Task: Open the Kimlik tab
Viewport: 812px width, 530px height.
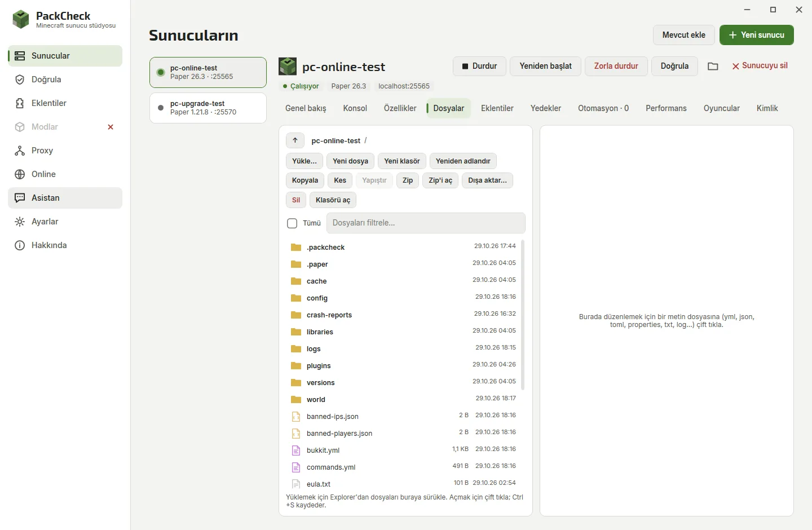Action: click(767, 108)
